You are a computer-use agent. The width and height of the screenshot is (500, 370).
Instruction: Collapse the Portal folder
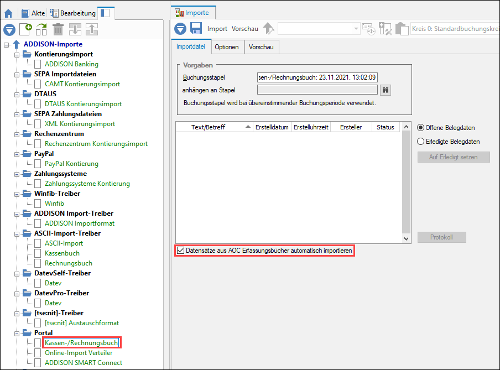(17, 333)
